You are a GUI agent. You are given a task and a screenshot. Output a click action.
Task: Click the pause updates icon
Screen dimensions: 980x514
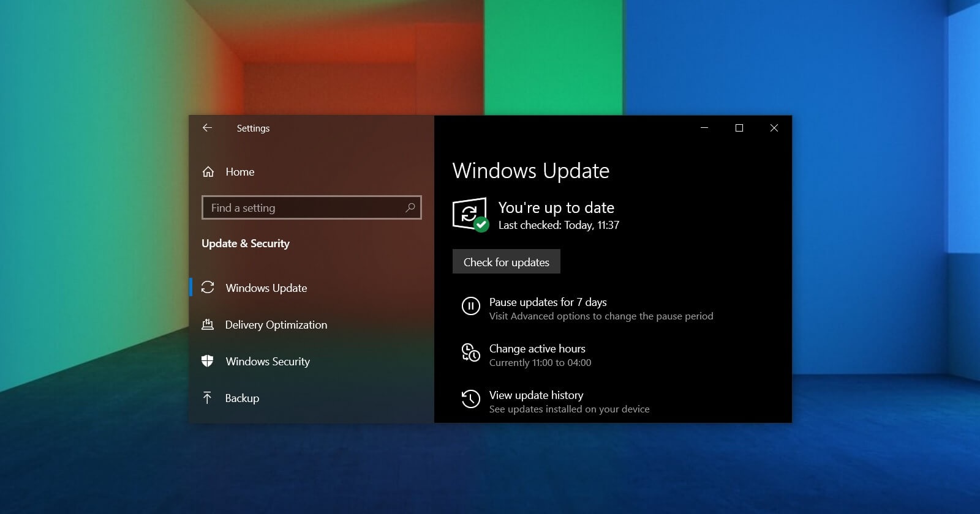(x=470, y=306)
